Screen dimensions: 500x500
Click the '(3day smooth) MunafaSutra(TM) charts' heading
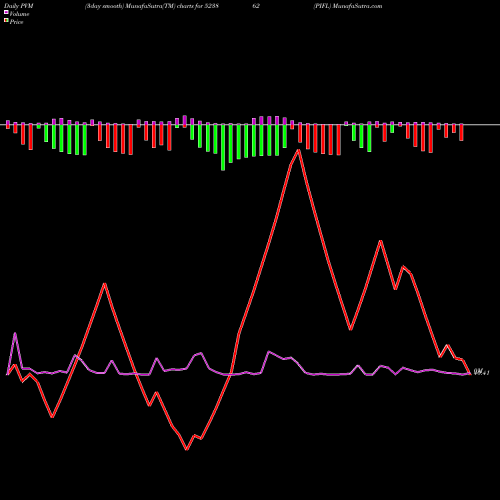pos(139,6)
